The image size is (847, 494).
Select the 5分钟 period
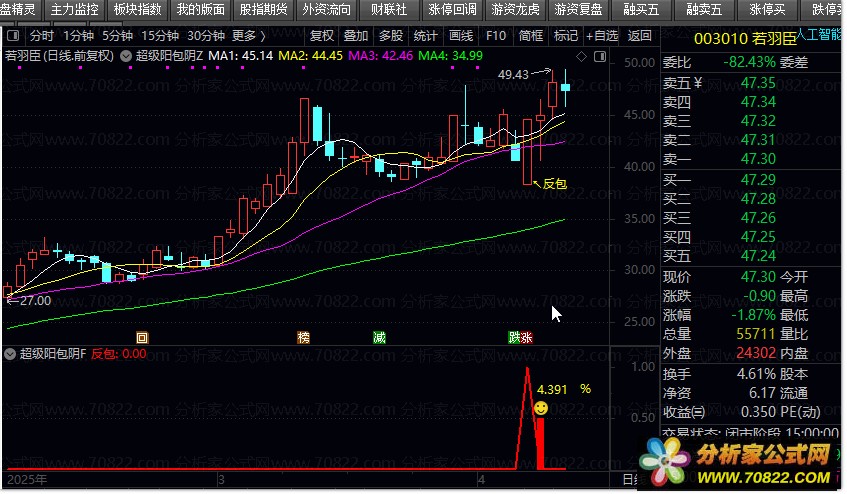point(117,36)
